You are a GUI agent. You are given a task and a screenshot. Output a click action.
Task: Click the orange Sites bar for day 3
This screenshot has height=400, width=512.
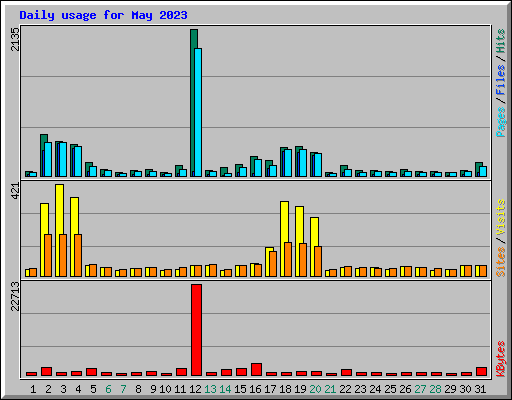[63, 255]
